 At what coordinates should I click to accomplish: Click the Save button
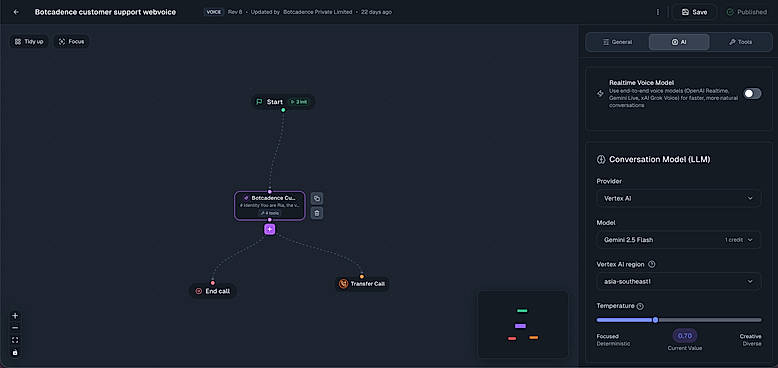(694, 12)
